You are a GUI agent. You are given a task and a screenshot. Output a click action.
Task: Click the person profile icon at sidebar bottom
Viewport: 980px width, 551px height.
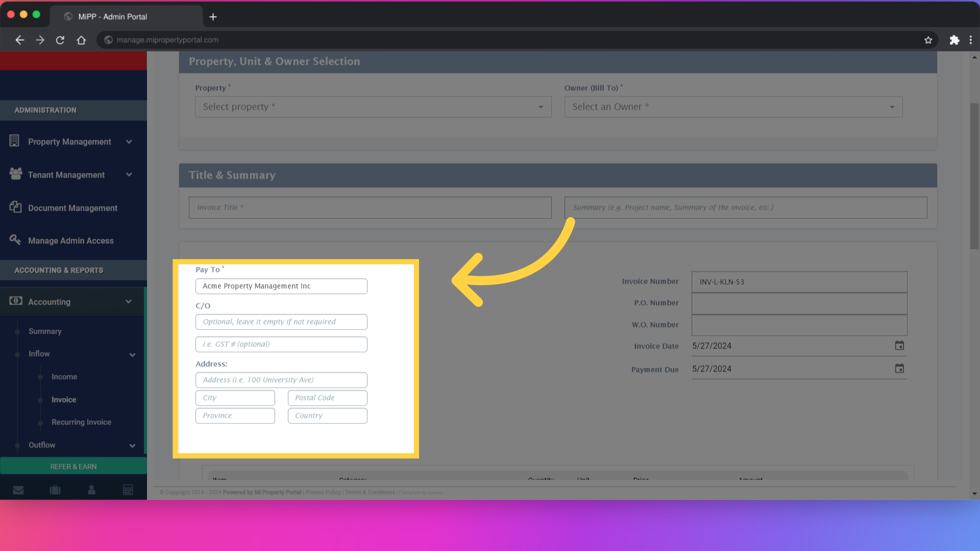tap(91, 490)
